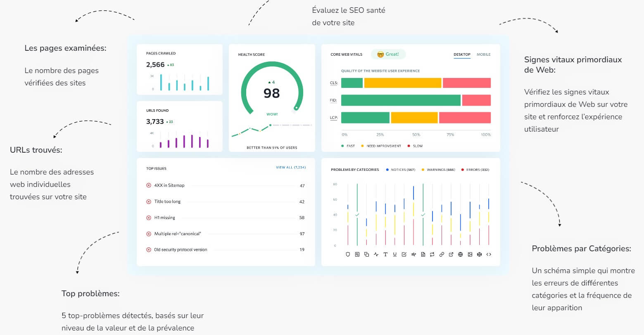
Task: Click error icon beside Old security protocol version
Action: [x=149, y=250]
